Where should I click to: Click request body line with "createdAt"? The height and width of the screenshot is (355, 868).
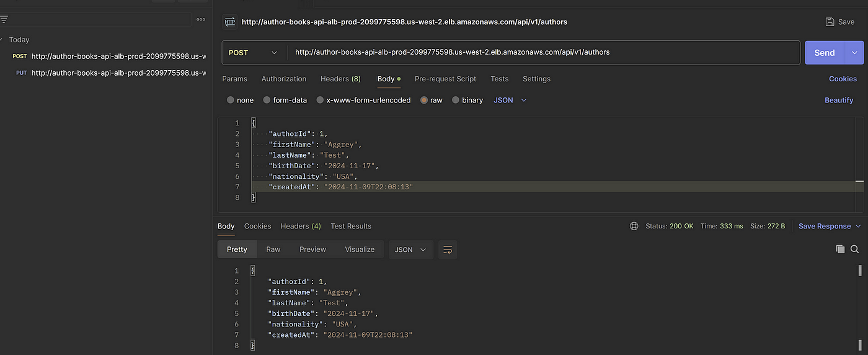(x=340, y=187)
